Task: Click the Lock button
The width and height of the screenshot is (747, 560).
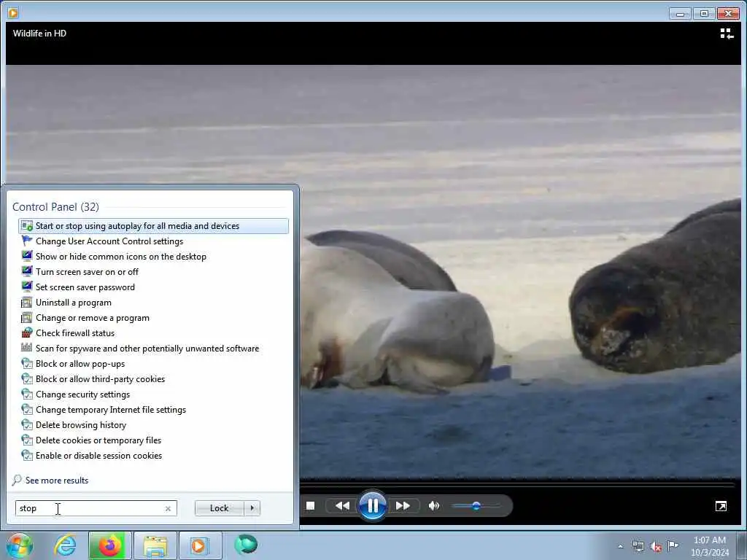Action: coord(219,508)
